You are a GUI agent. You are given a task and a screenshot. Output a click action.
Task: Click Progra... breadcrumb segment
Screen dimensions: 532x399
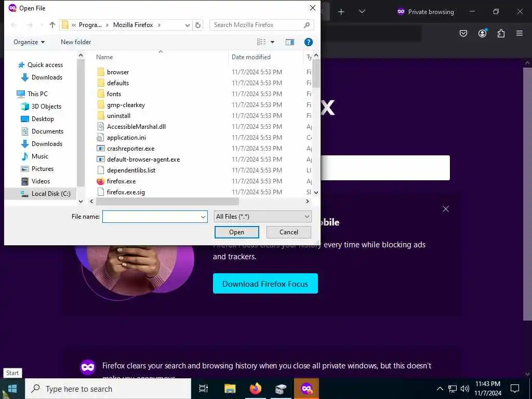[90, 25]
